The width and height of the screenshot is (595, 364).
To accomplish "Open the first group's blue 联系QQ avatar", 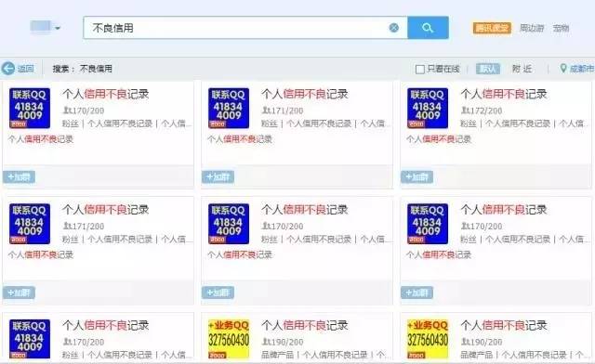I will 30,108.
